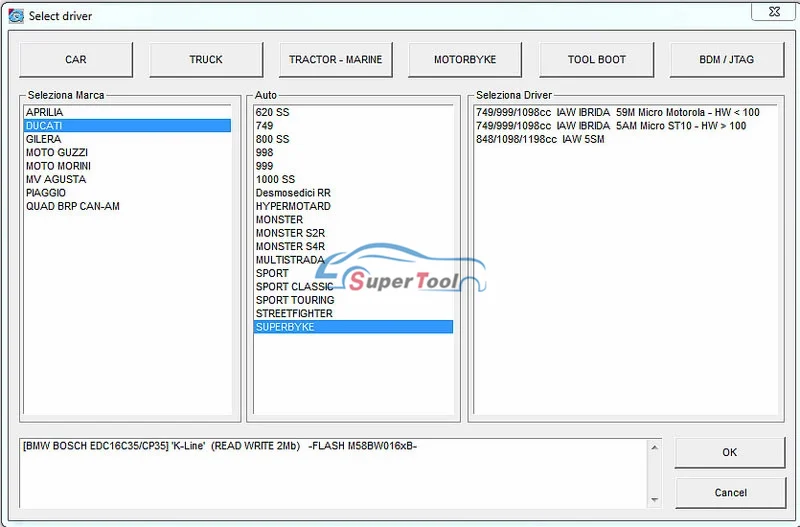Select the plain SPORT model
Viewport: 800px width, 527px height.
click(353, 273)
